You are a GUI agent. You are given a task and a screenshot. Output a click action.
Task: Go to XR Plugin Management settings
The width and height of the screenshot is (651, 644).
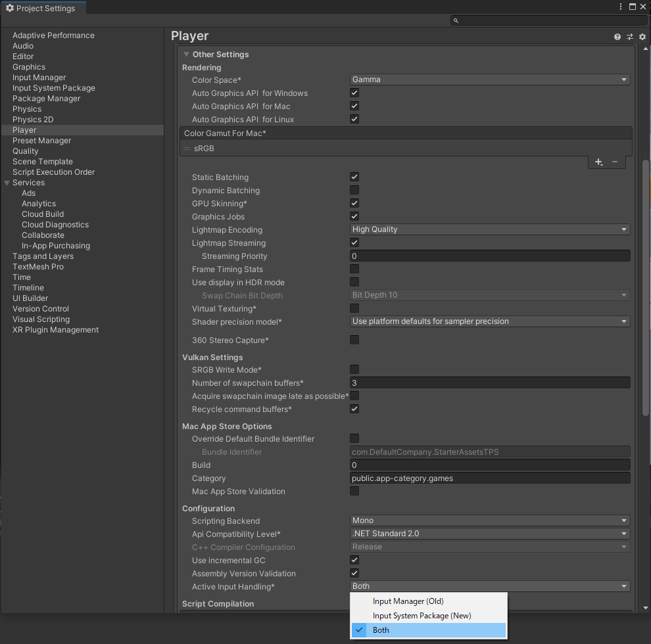click(55, 330)
